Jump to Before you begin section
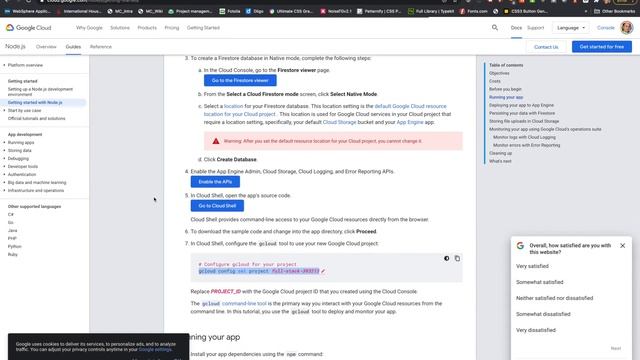640x360 pixels. [505, 89]
